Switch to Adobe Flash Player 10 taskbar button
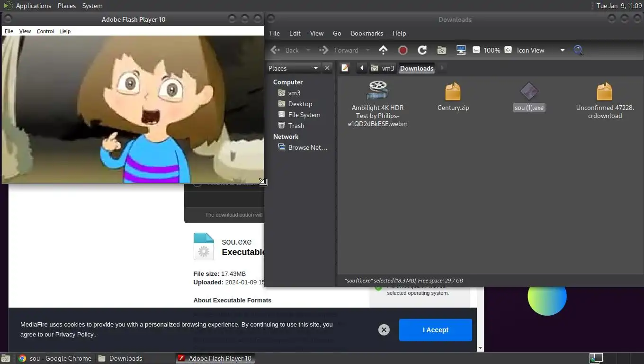The height and width of the screenshot is (364, 644). coord(215,358)
